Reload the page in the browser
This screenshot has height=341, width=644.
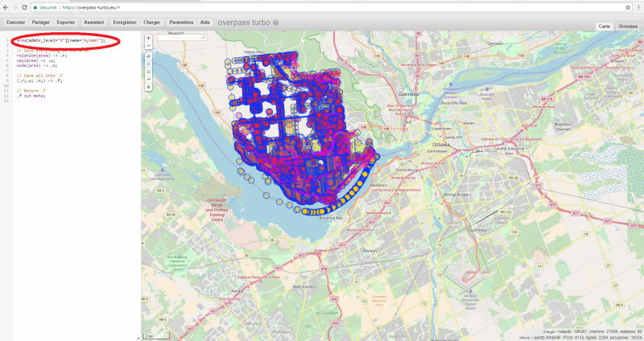point(25,6)
